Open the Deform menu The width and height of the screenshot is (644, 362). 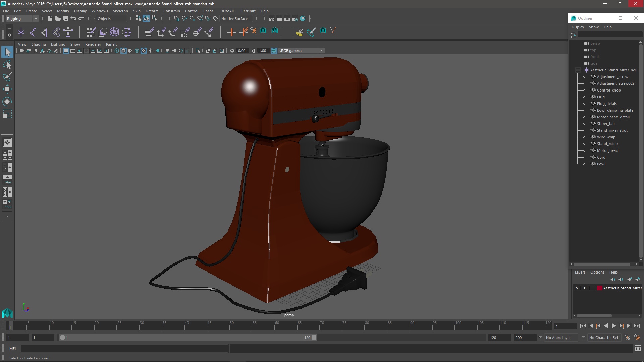152,11
